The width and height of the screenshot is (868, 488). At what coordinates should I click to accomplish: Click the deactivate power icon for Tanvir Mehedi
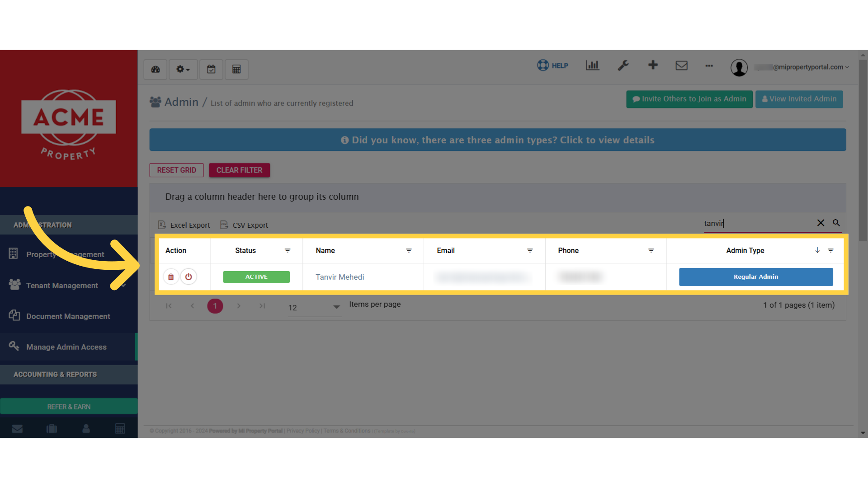pyautogui.click(x=189, y=277)
